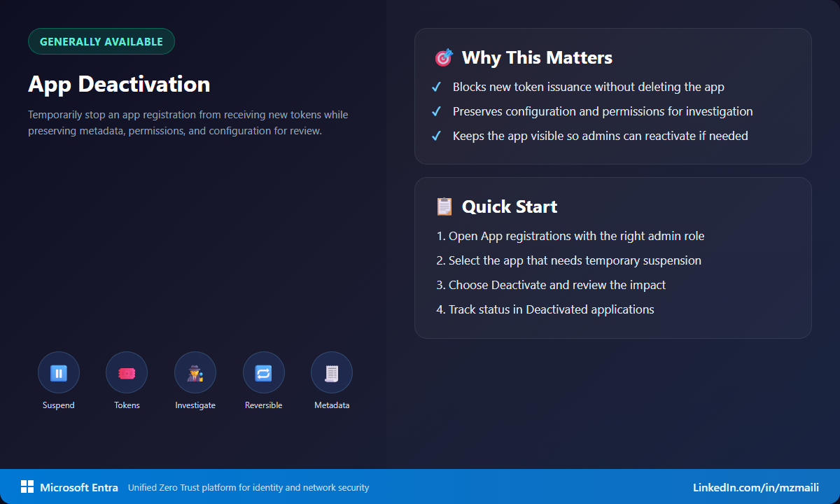Viewport: 840px width, 504px height.
Task: Click the Reversible label under the icon
Action: tap(264, 405)
